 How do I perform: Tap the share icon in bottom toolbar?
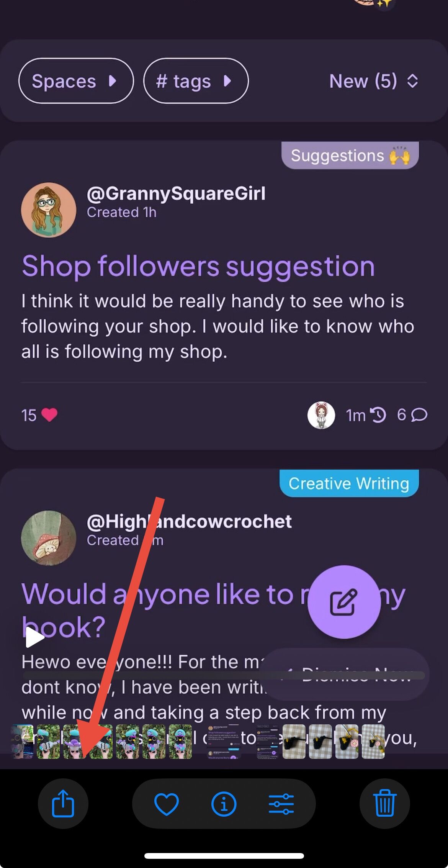tap(63, 804)
